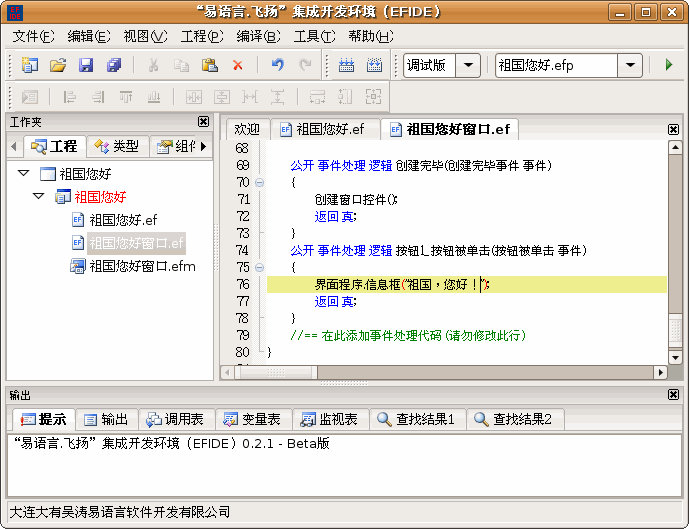Open the 编译(B) menu

tap(258, 36)
